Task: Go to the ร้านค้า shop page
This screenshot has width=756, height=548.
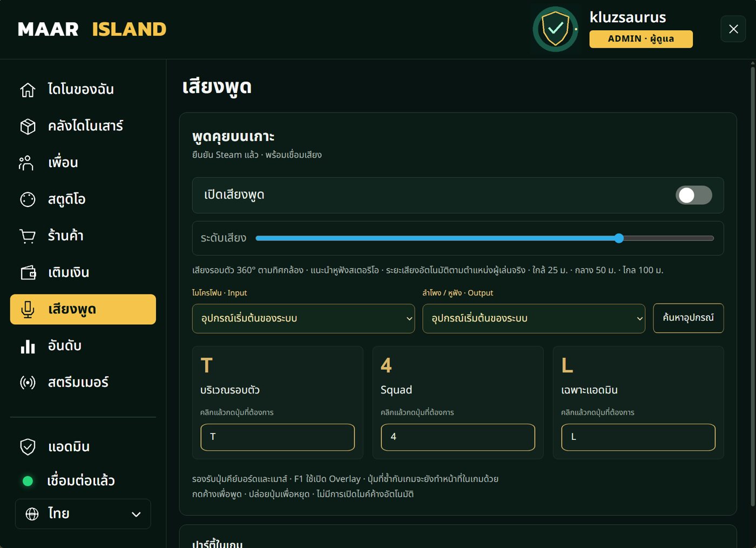Action: [x=83, y=236]
